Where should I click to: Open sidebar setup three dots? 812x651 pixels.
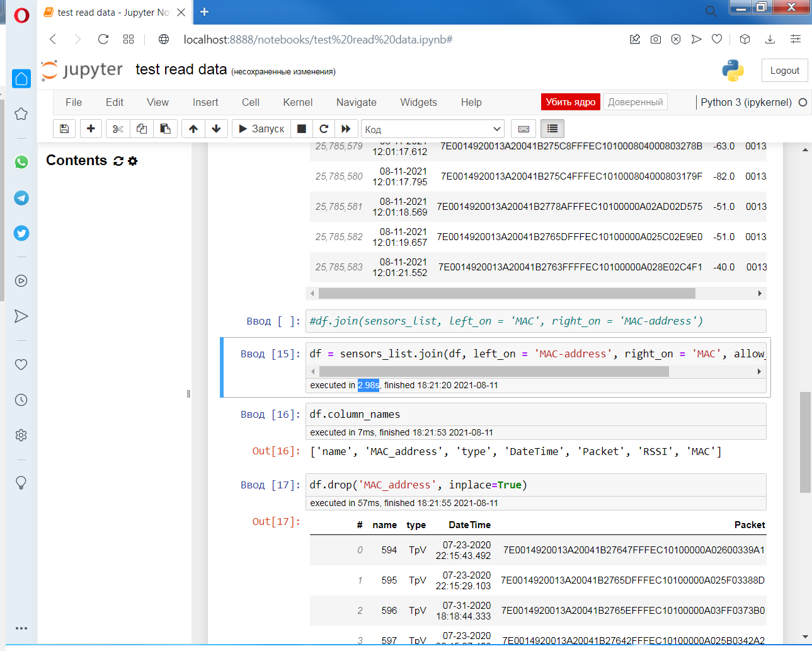(x=21, y=628)
